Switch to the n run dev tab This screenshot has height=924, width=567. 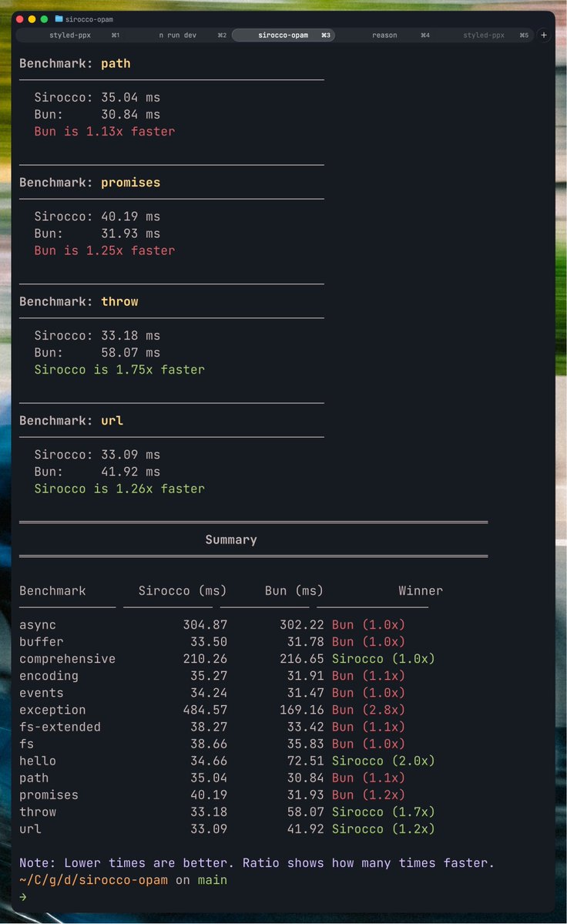click(178, 35)
